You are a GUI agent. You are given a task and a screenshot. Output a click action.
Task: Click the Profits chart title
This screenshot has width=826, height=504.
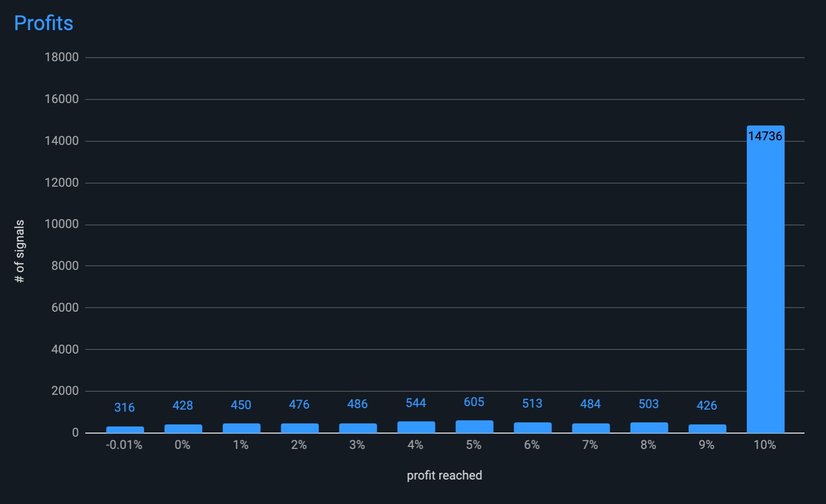pyautogui.click(x=43, y=23)
